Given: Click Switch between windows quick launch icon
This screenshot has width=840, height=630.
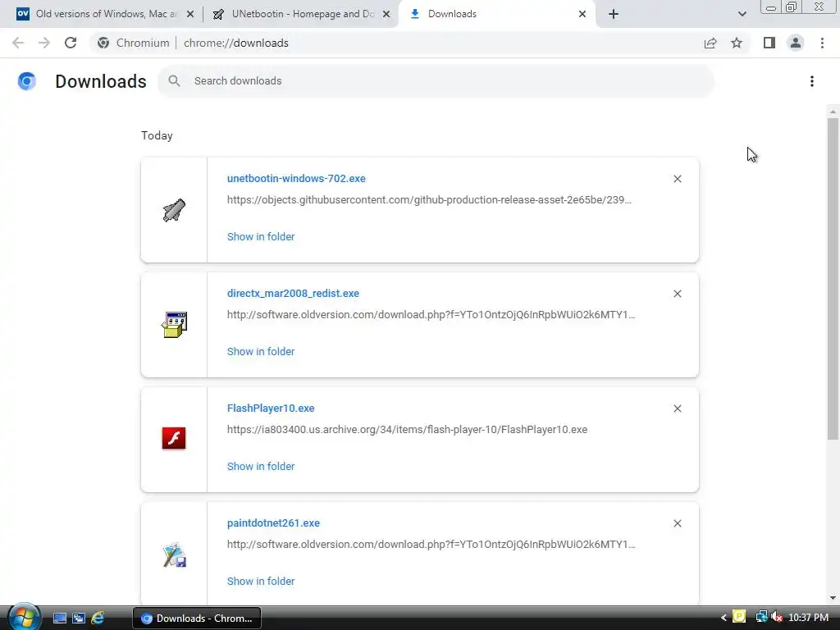Looking at the screenshot, I should pos(79,619).
